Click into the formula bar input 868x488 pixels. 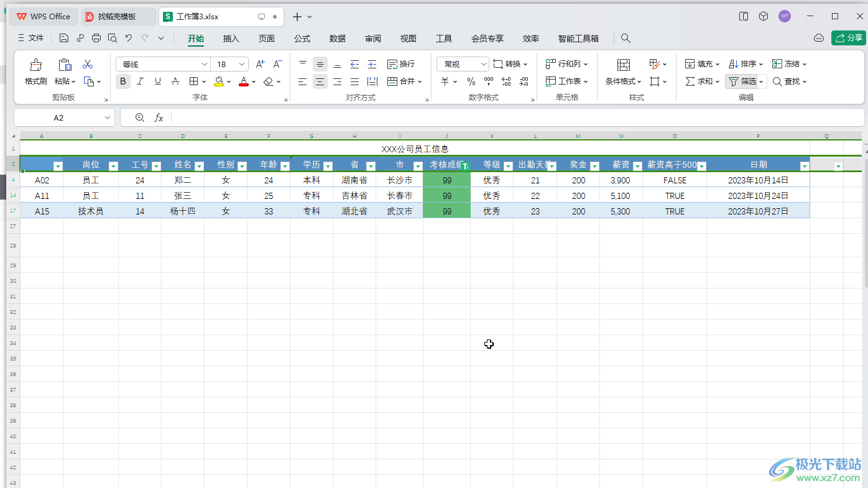pos(516,117)
